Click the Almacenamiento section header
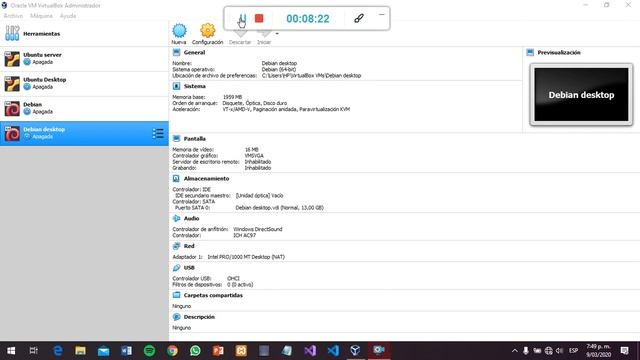The image size is (640, 360). click(206, 179)
